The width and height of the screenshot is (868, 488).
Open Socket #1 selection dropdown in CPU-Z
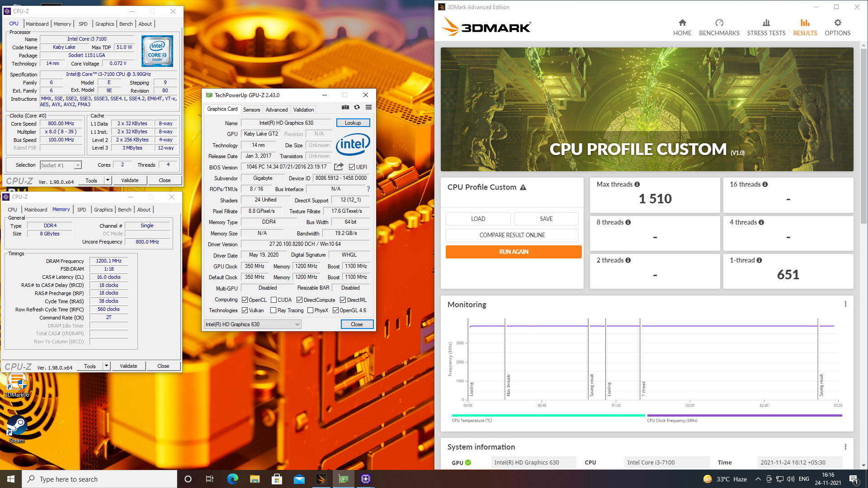tap(61, 165)
